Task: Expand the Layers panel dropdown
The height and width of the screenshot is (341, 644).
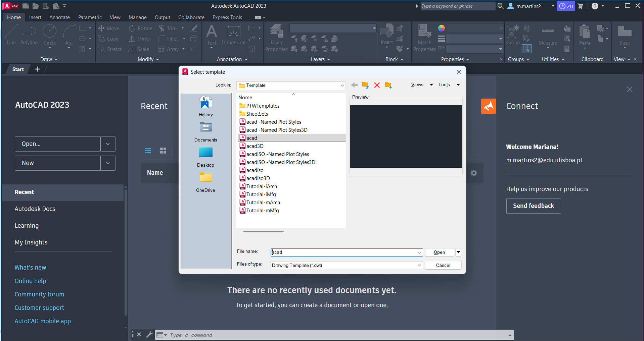Action: pos(321,59)
